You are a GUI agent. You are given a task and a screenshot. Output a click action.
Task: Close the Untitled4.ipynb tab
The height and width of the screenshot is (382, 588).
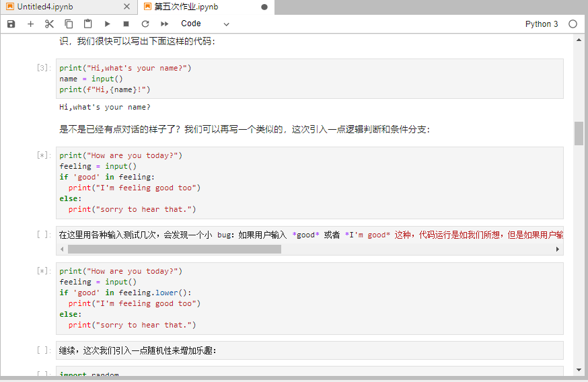tap(126, 7)
